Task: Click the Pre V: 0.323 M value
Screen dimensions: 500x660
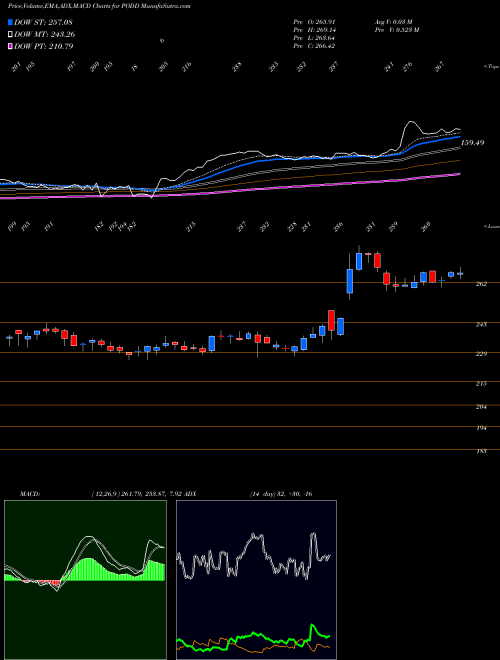Action: 396,30
